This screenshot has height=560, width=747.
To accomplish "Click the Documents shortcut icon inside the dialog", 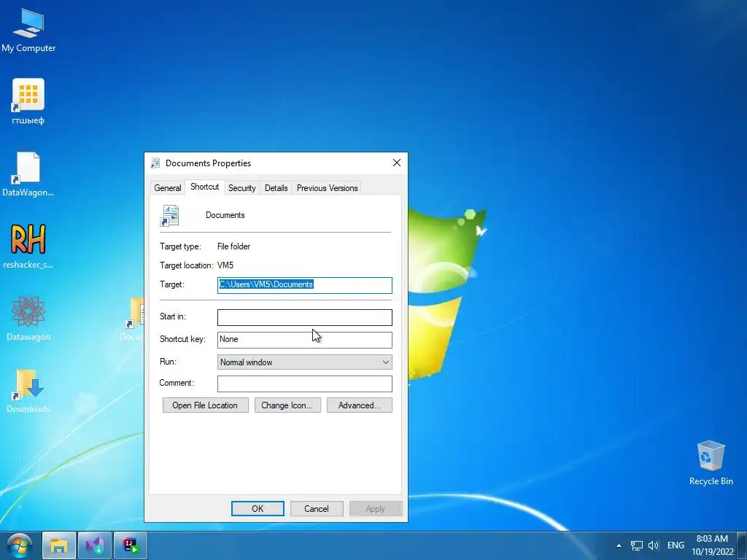I will point(169,215).
